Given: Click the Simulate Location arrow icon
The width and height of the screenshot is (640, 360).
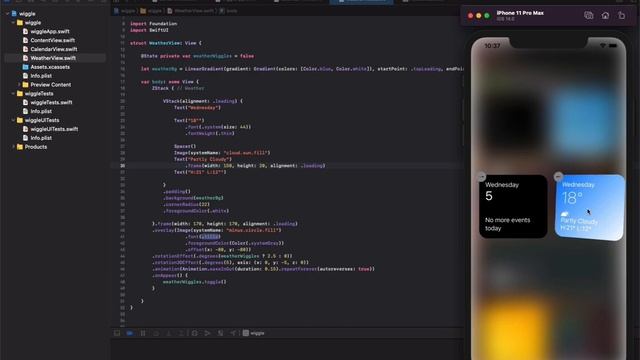Looking at the screenshot, I should tap(233, 333).
